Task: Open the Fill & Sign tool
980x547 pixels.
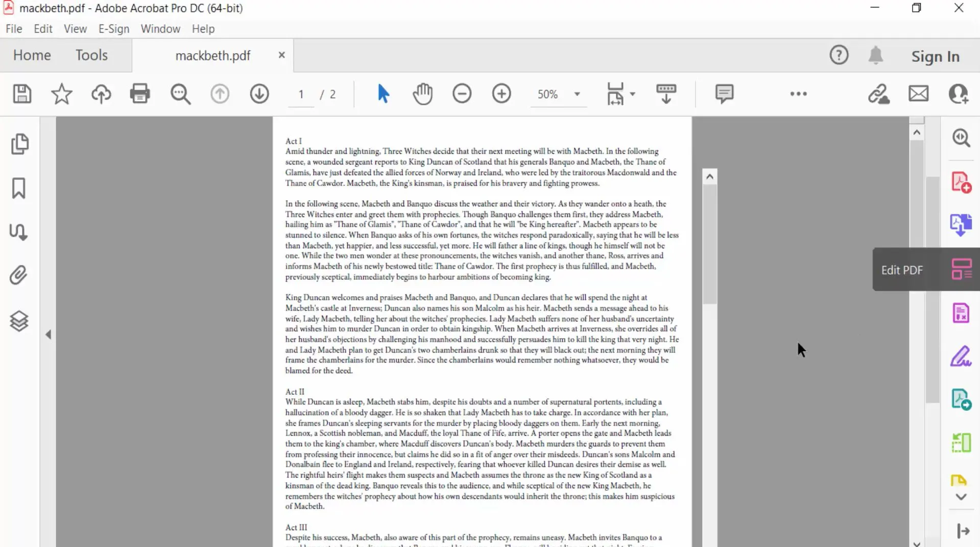Action: [961, 356]
